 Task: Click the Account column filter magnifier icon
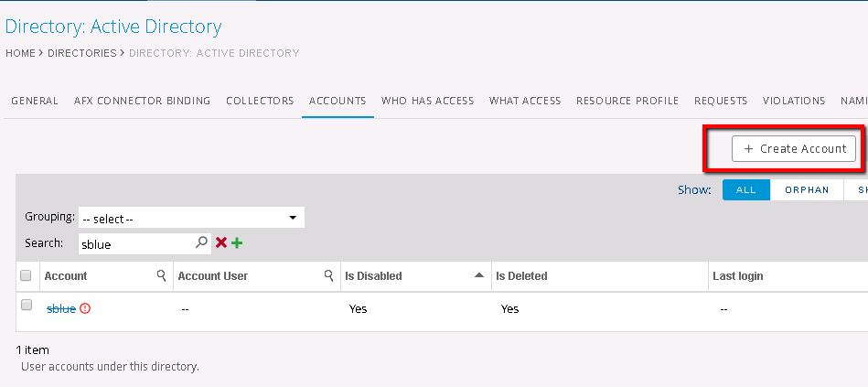[161, 276]
